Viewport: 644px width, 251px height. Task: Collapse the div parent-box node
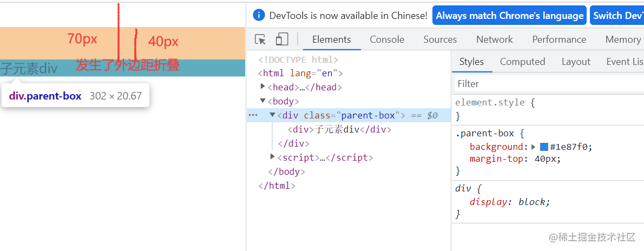pos(272,115)
